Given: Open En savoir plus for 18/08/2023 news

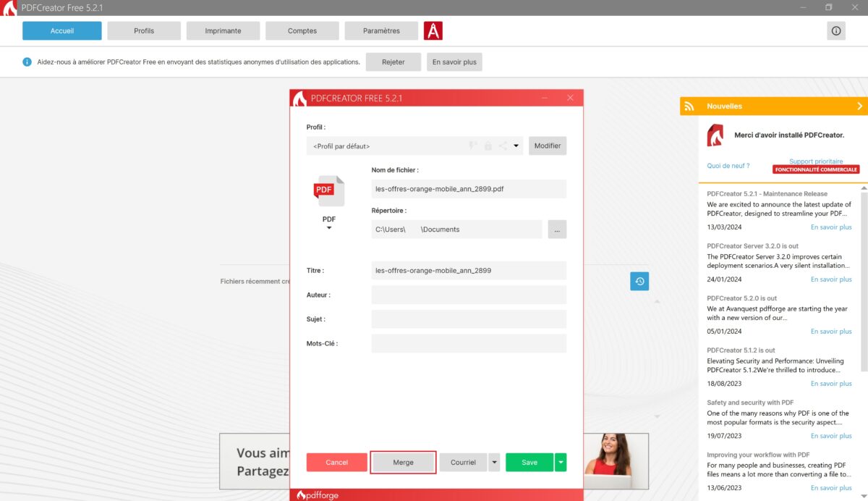Looking at the screenshot, I should [831, 384].
